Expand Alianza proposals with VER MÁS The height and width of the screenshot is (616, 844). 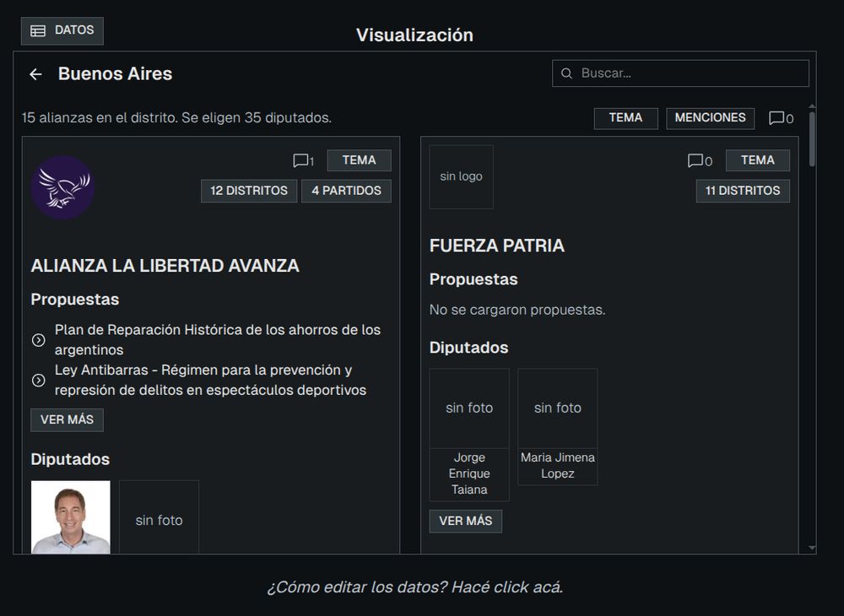(67, 419)
